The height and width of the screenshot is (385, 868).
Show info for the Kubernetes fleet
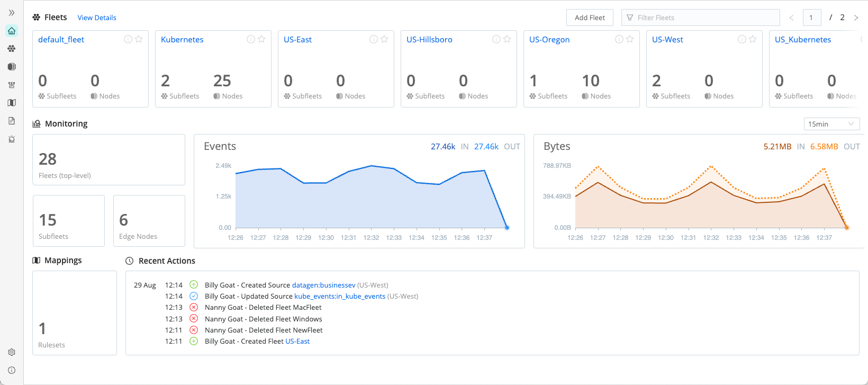pos(251,39)
